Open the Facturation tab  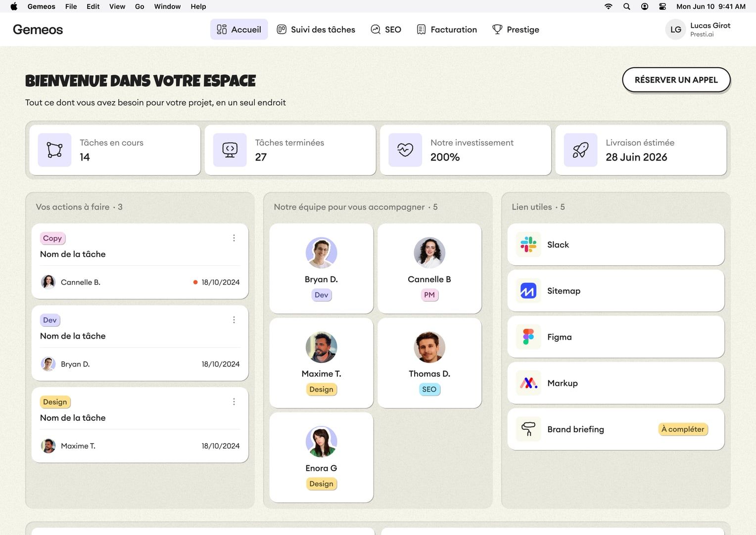pyautogui.click(x=447, y=30)
